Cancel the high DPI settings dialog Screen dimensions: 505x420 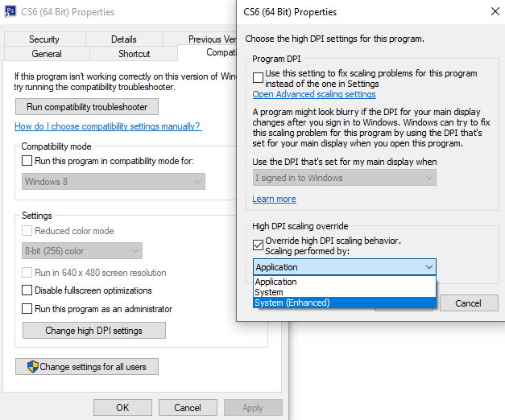coord(468,303)
